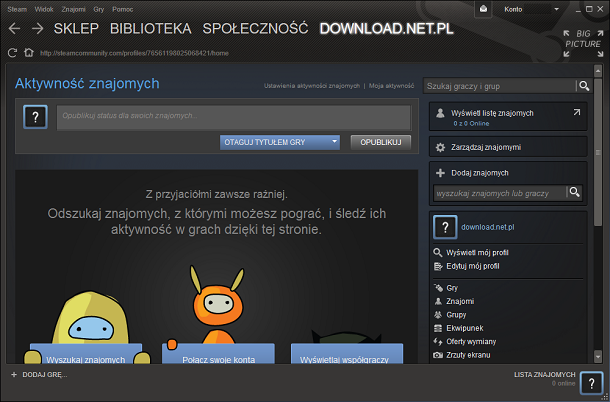Click the Aktywność znajomych heading
This screenshot has height=402, width=610.
coord(87,83)
